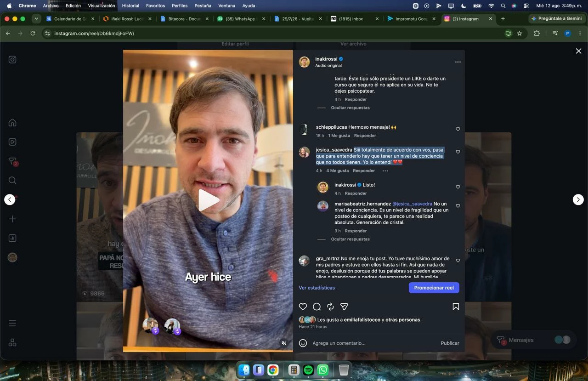Open the Historial menu in the menu bar
Viewport: 588px width, 381px height.
(130, 6)
